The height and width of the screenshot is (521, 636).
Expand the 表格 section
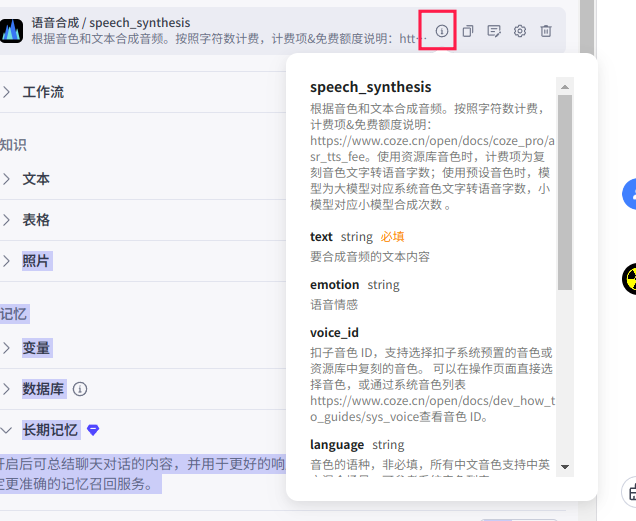pyautogui.click(x=6, y=220)
